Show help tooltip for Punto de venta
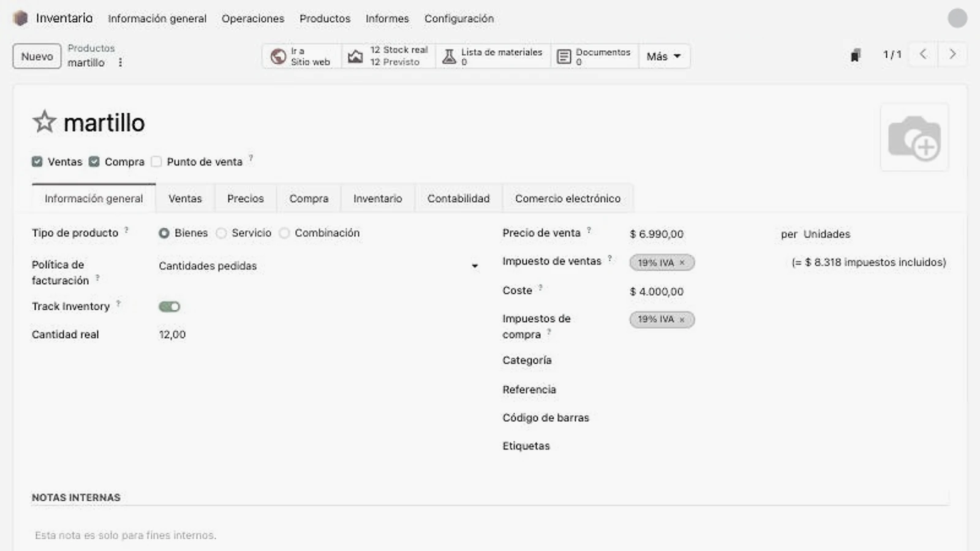 251,159
